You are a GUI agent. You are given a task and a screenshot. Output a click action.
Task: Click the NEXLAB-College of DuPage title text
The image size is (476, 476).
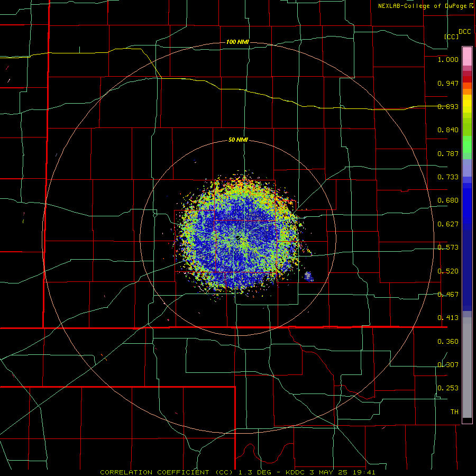coord(422,6)
